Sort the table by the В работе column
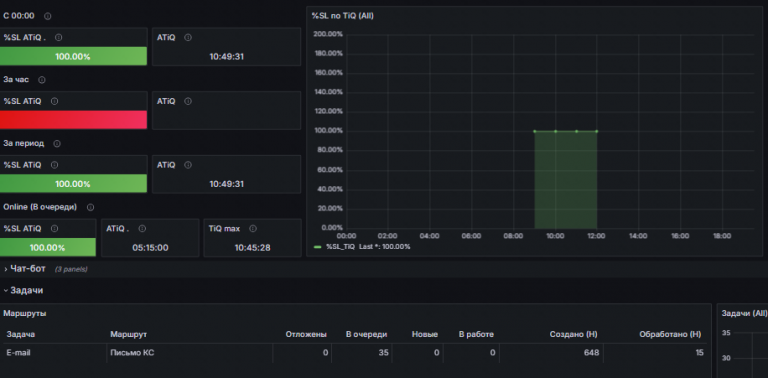 click(476, 334)
